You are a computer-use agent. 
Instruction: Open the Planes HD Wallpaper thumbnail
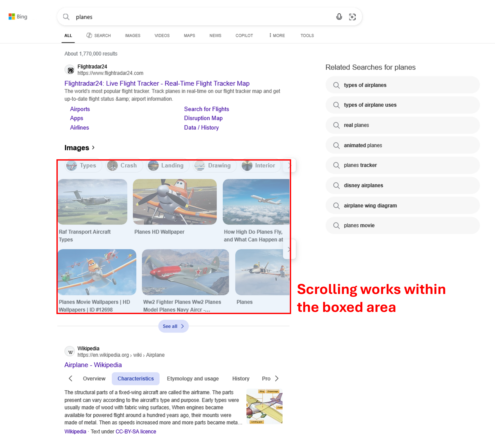[x=175, y=202]
